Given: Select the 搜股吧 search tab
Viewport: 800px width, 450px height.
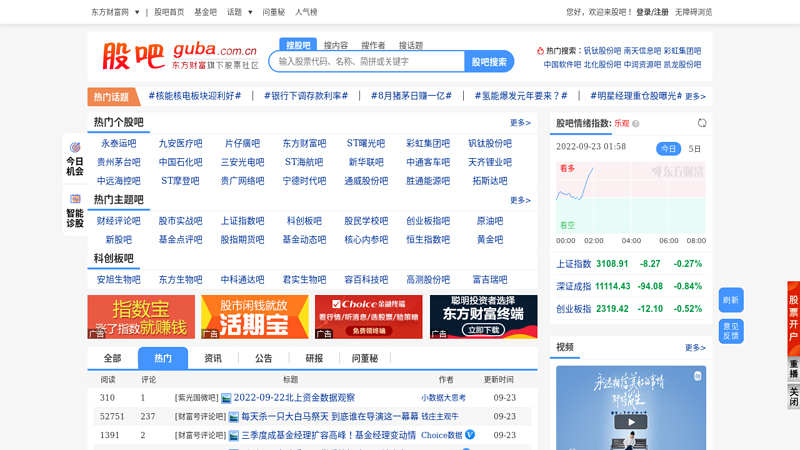Looking at the screenshot, I should [298, 45].
